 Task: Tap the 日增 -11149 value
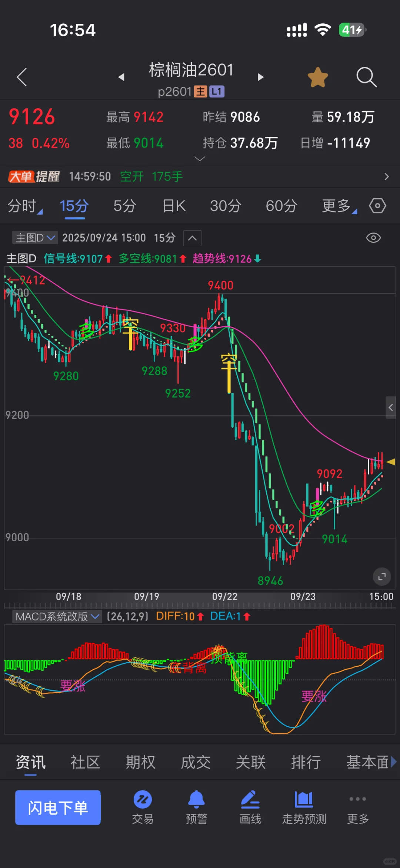point(335,143)
